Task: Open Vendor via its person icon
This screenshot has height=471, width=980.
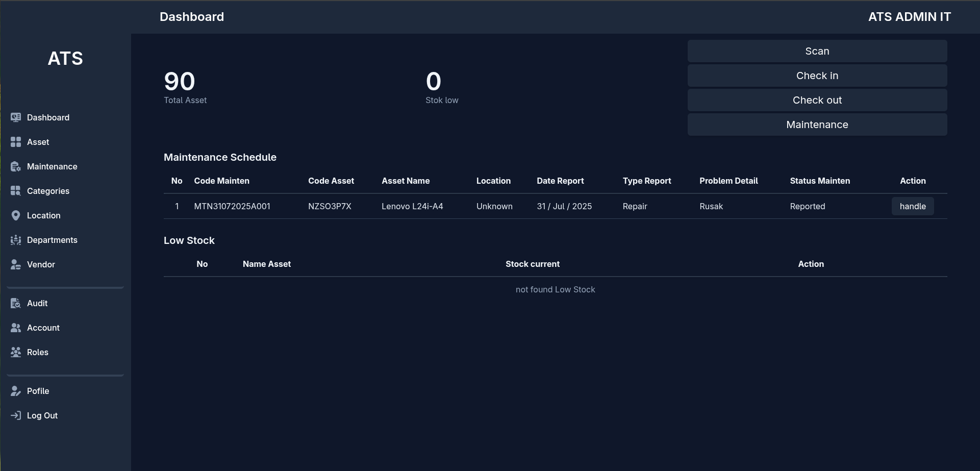Action: point(16,264)
